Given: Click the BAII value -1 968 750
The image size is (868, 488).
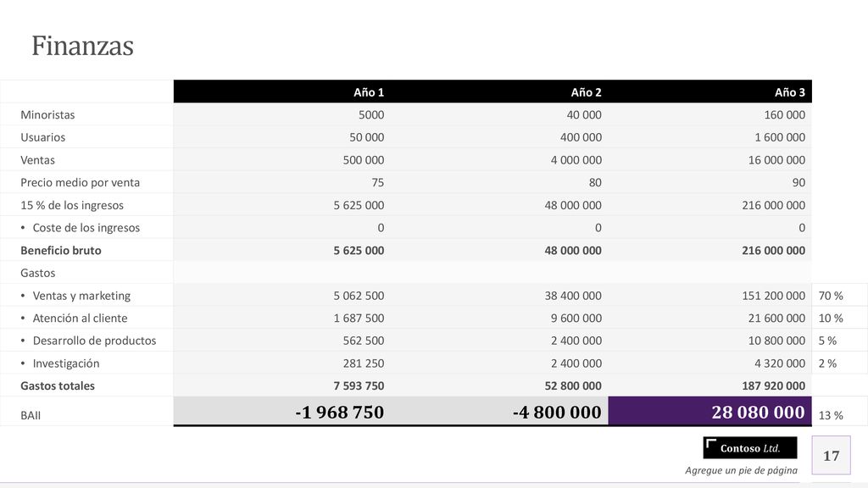Looking at the screenshot, I should tap(339, 413).
